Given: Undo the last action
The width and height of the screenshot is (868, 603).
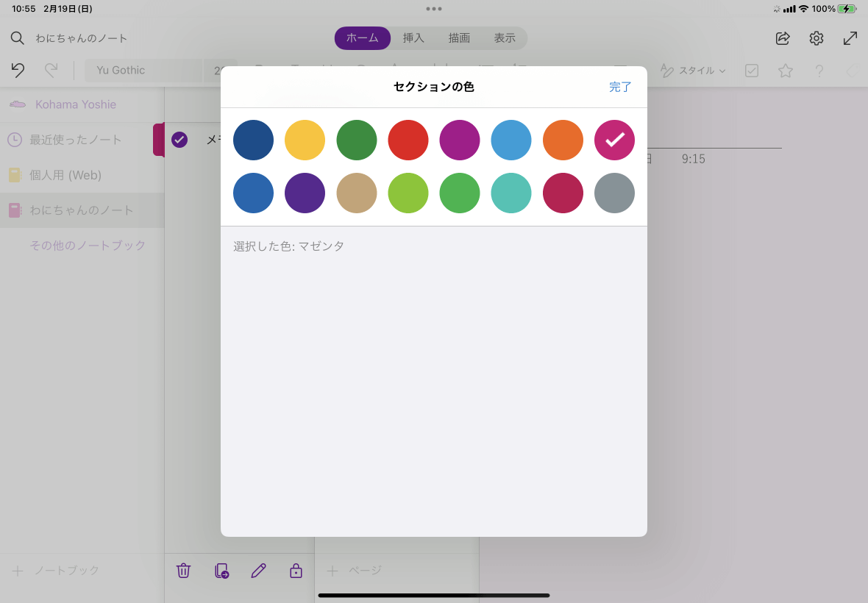Looking at the screenshot, I should point(18,71).
